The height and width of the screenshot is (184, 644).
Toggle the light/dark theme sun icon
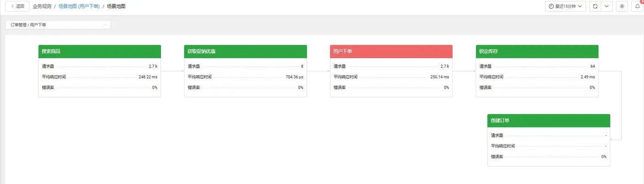click(x=622, y=6)
